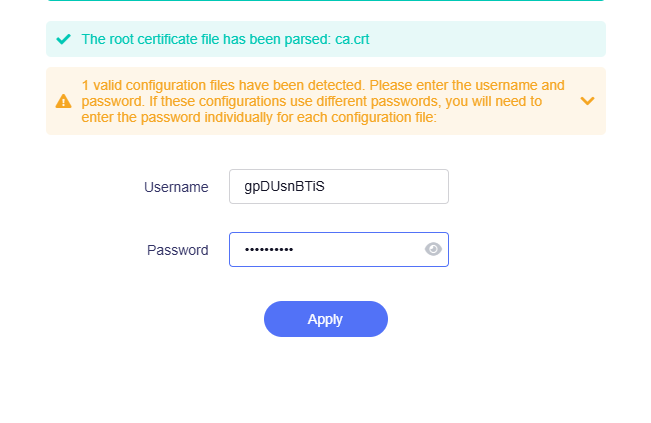This screenshot has width=651, height=423.
Task: Click the Username label
Action: pyautogui.click(x=176, y=187)
